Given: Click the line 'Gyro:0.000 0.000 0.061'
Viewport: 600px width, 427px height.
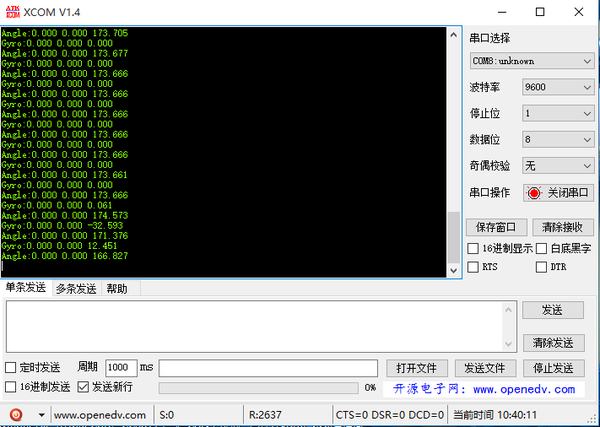Looking at the screenshot, I should coord(57,205).
